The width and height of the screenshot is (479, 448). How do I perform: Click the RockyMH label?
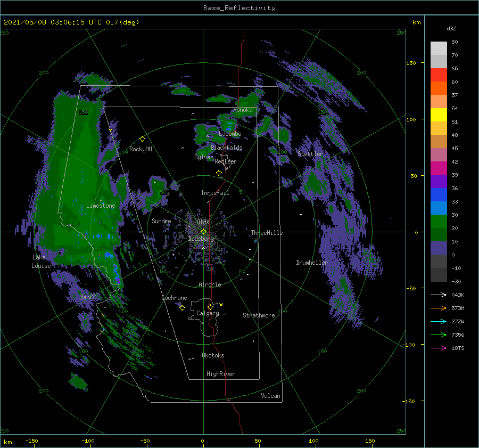pyautogui.click(x=141, y=149)
